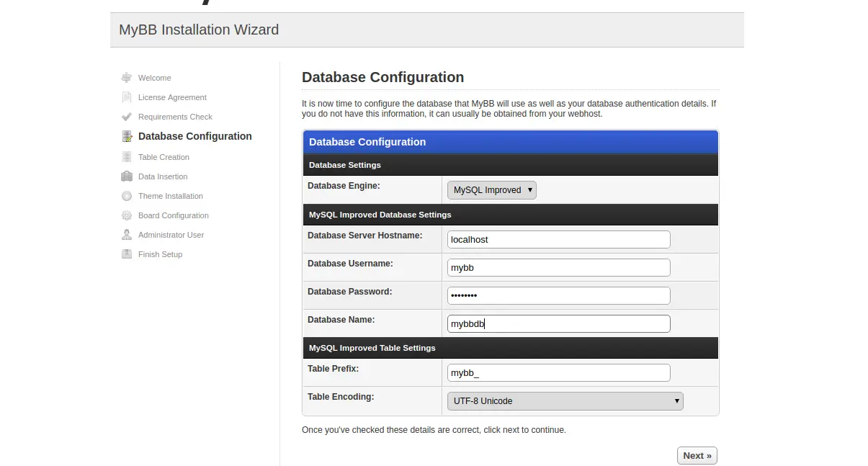Screen dimensions: 868x466
Task: Click the "Database Name:" label
Action: pos(341,320)
